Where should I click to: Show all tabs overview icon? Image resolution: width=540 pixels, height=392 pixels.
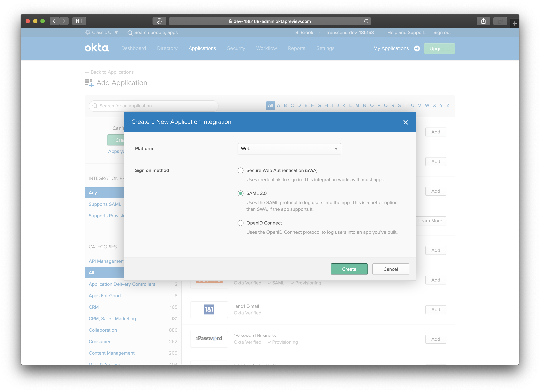point(500,21)
